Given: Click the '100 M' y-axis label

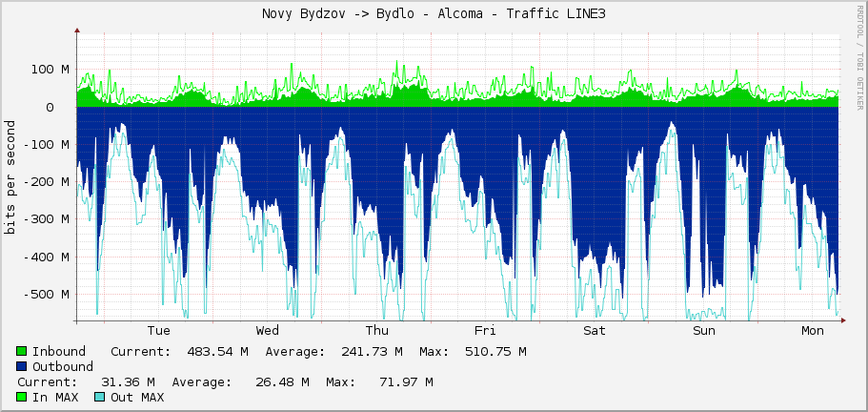Looking at the screenshot, I should [50, 70].
